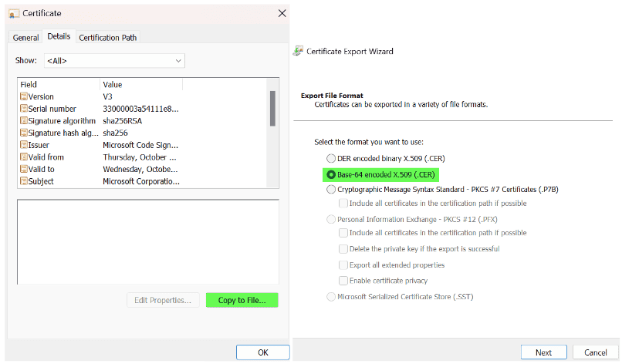Image resolution: width=622 pixels, height=364 pixels.
Task: Cancel the Certificate Export Wizard
Action: (x=595, y=352)
